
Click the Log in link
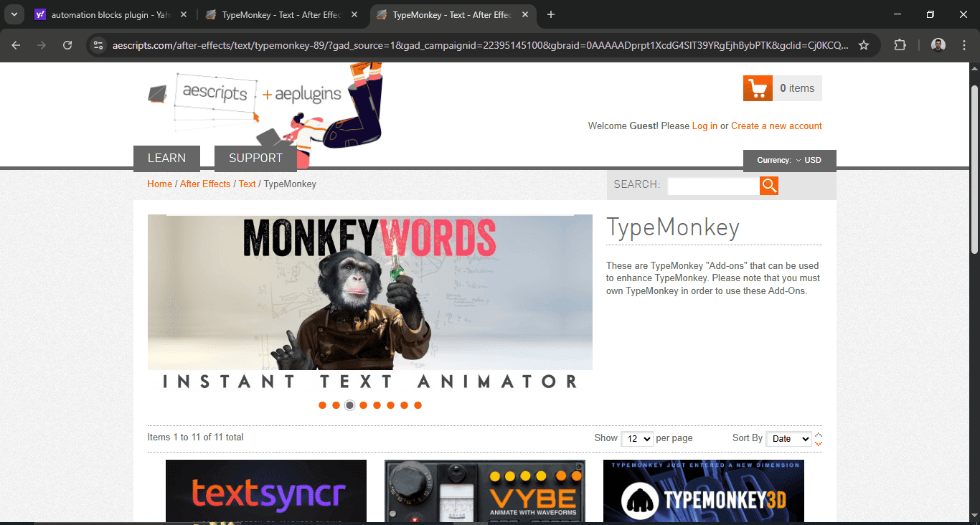click(x=705, y=126)
